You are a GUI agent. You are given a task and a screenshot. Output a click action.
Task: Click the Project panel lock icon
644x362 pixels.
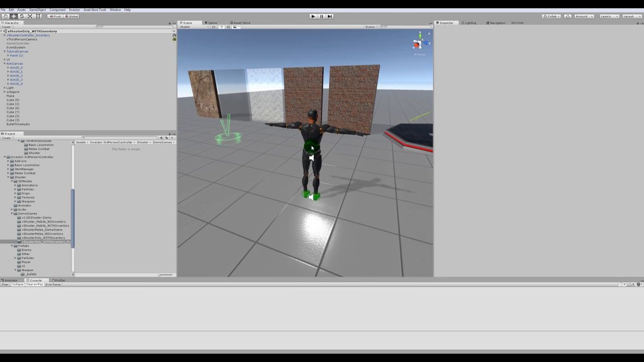169,134
